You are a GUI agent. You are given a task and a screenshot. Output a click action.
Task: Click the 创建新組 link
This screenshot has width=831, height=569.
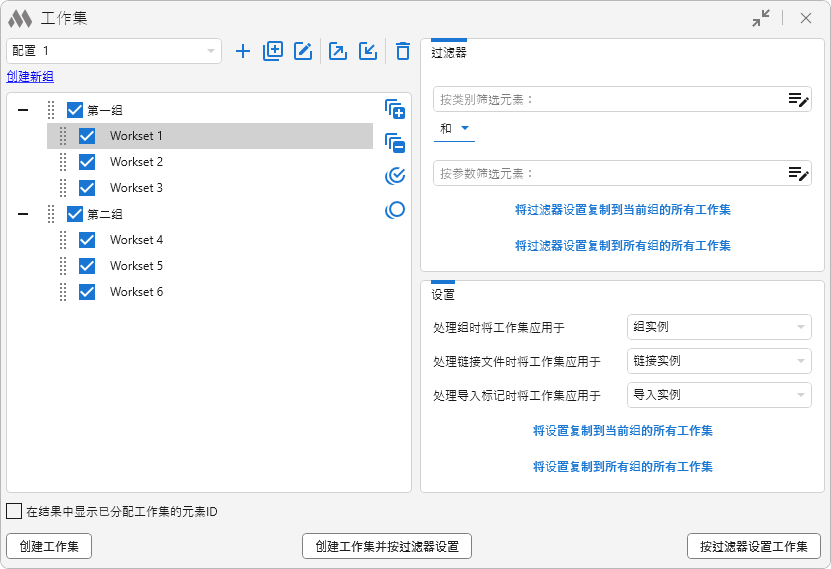(30, 77)
